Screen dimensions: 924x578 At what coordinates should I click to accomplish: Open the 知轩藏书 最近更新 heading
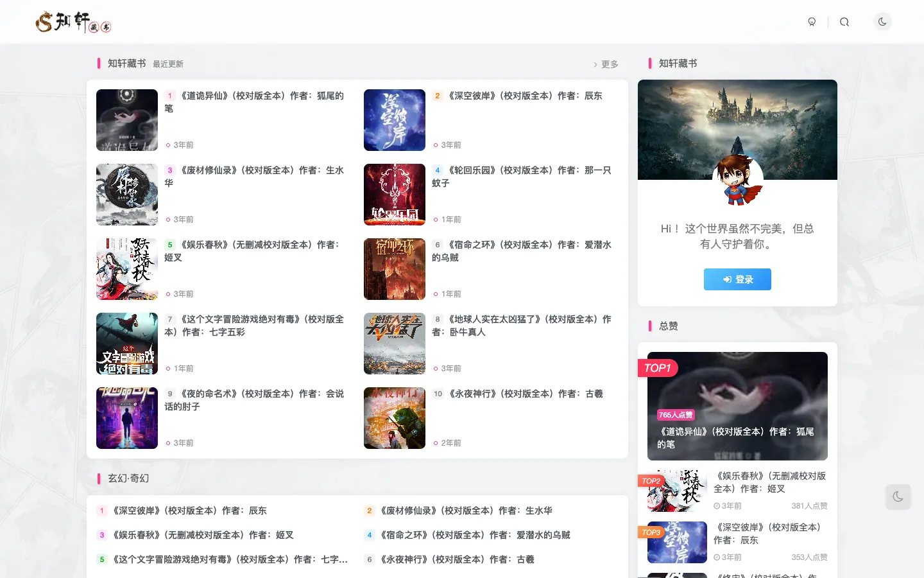click(x=145, y=64)
